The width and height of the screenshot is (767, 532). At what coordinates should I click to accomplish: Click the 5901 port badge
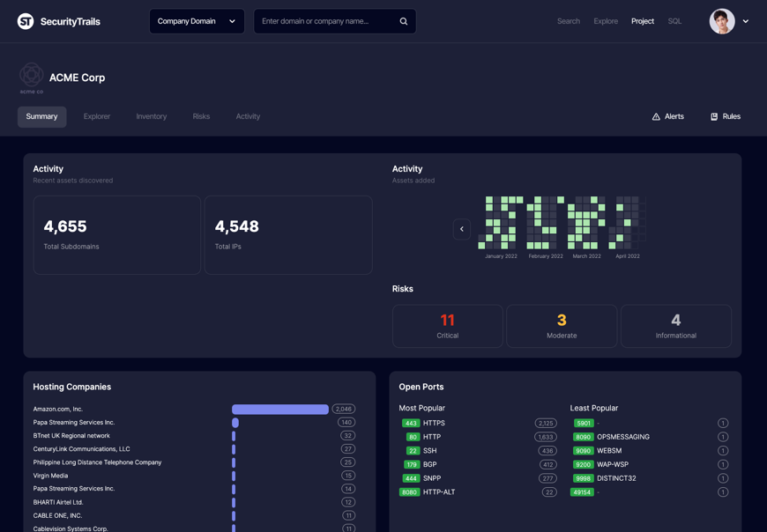(583, 423)
